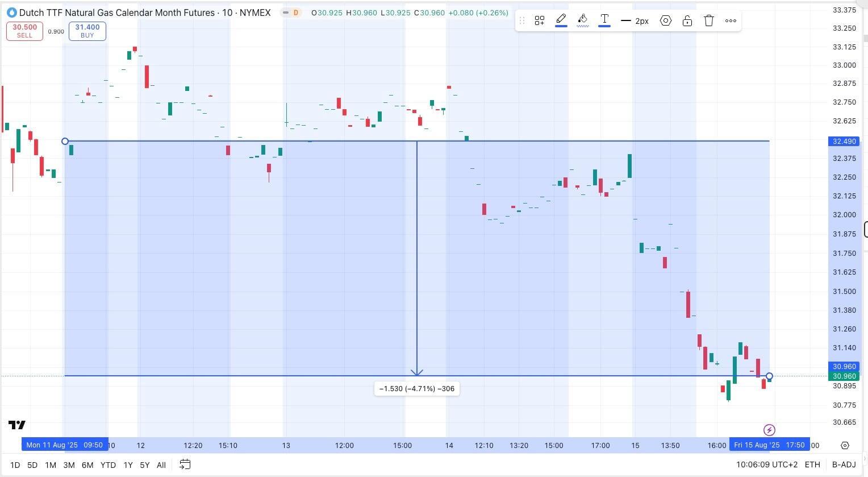
Task: Select the 1Y time range
Action: pos(128,465)
